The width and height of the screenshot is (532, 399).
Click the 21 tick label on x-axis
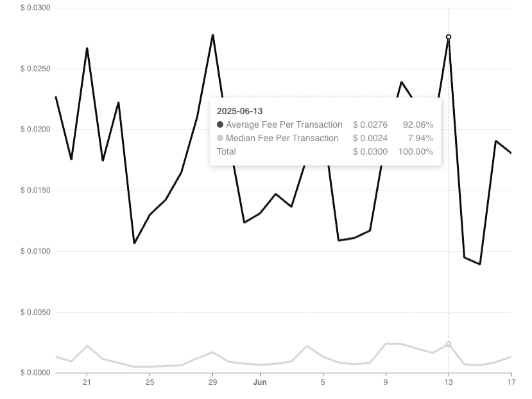pos(87,382)
